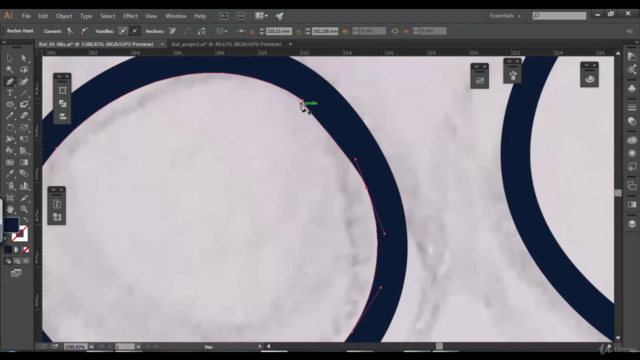
Task: Open the Edit menu
Action: [x=43, y=16]
